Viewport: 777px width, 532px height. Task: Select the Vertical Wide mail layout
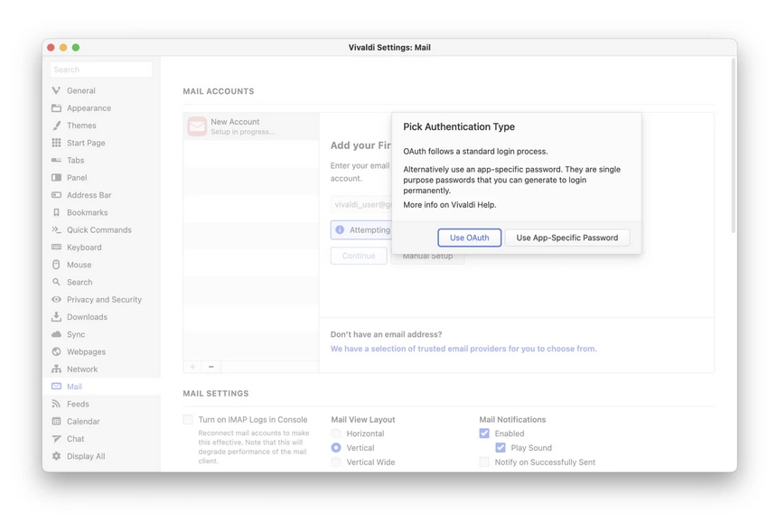336,462
